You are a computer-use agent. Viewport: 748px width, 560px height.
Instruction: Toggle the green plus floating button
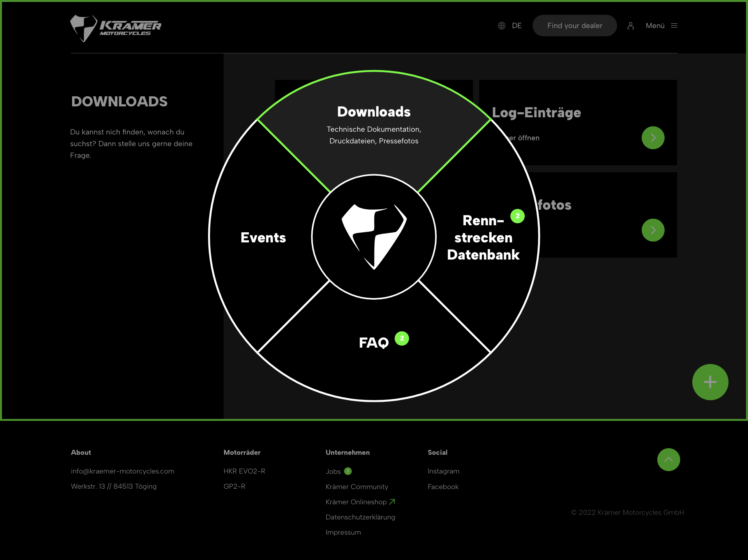click(710, 382)
